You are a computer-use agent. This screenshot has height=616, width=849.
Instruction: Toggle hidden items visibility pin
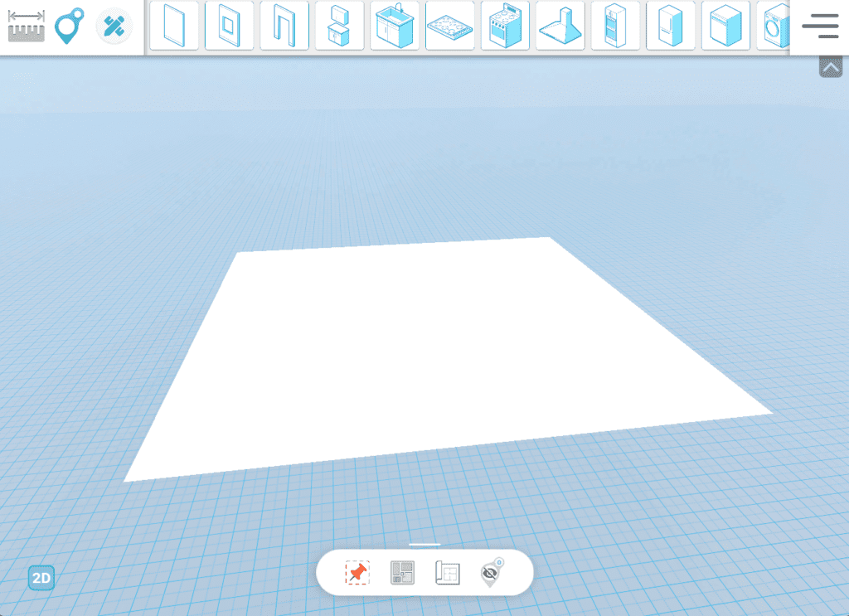pyautogui.click(x=492, y=573)
